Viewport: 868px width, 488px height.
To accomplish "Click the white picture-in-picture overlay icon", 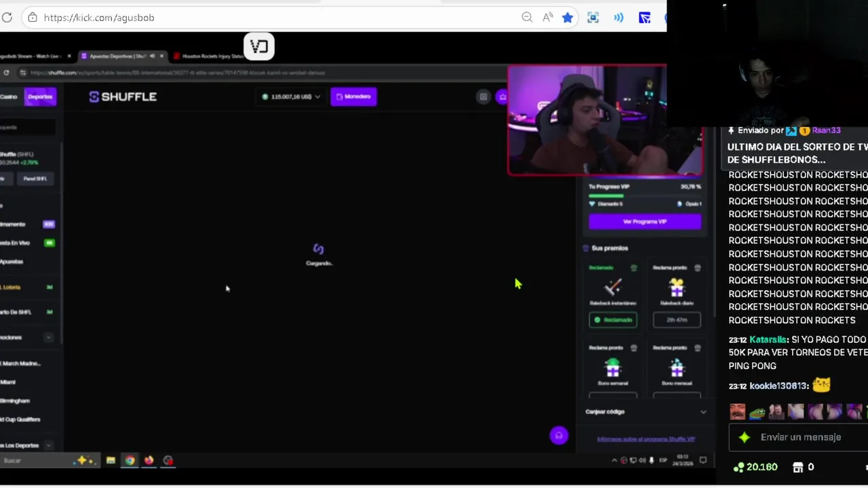I will [x=258, y=46].
